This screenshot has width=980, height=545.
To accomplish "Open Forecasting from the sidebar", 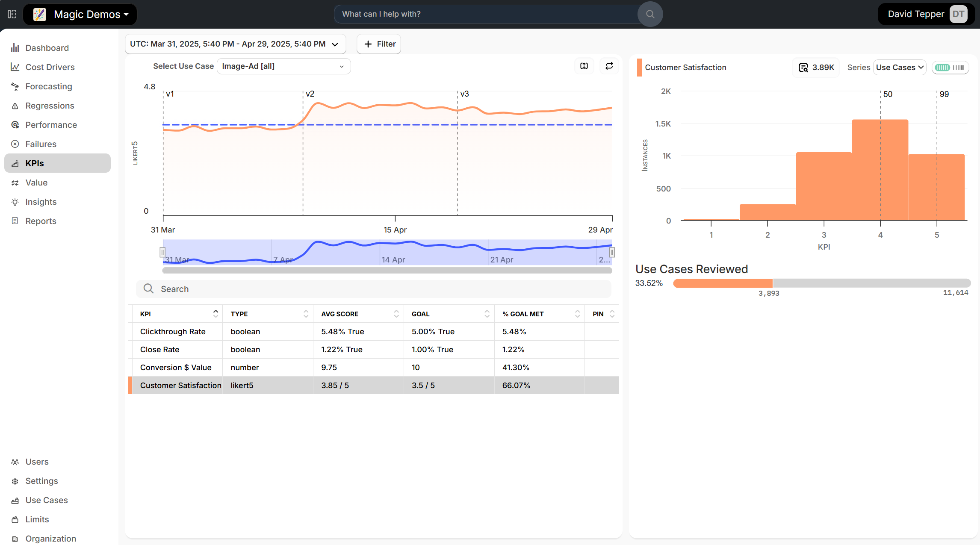I will pyautogui.click(x=48, y=86).
